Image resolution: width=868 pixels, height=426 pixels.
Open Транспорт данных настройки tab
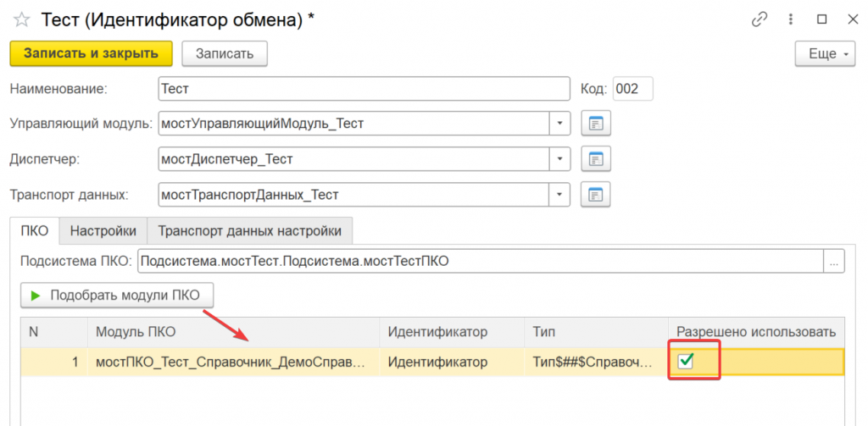[x=249, y=230]
